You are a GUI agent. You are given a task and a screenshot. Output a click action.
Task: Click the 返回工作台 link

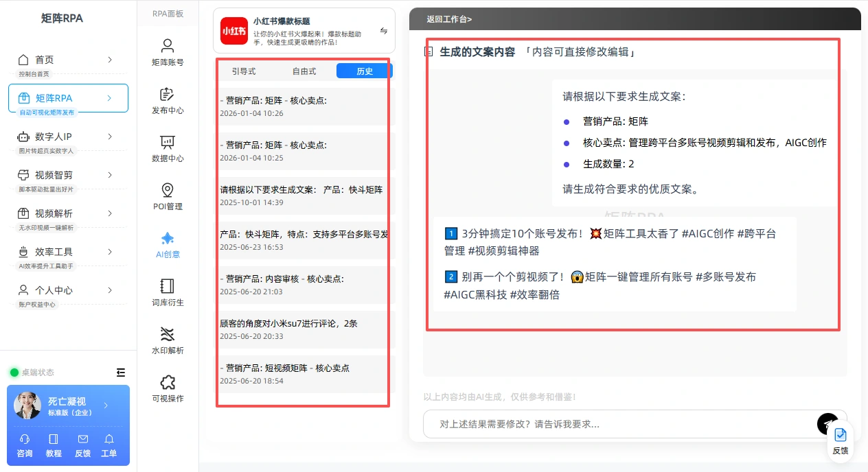[x=449, y=19]
